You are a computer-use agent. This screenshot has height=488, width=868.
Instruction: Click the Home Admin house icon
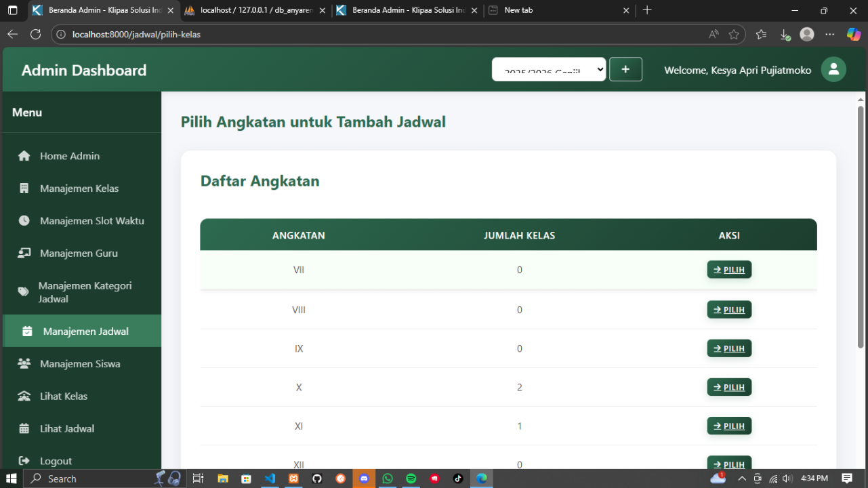click(x=24, y=156)
